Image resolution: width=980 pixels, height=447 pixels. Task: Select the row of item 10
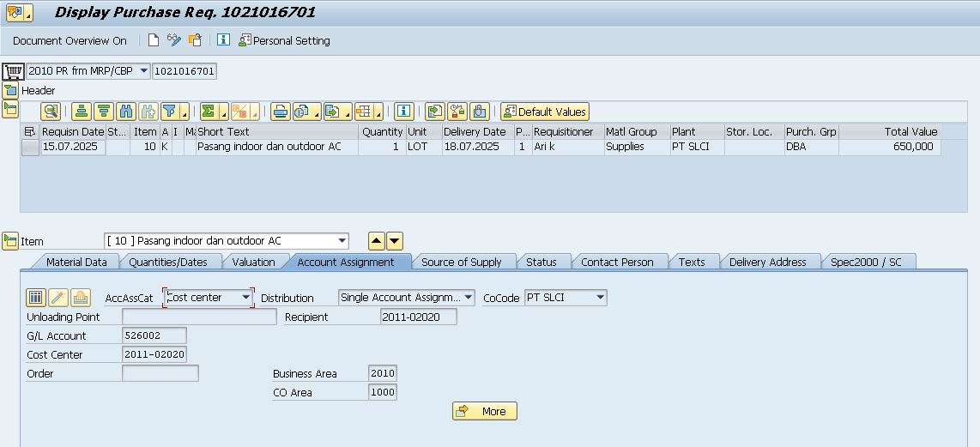(30, 147)
